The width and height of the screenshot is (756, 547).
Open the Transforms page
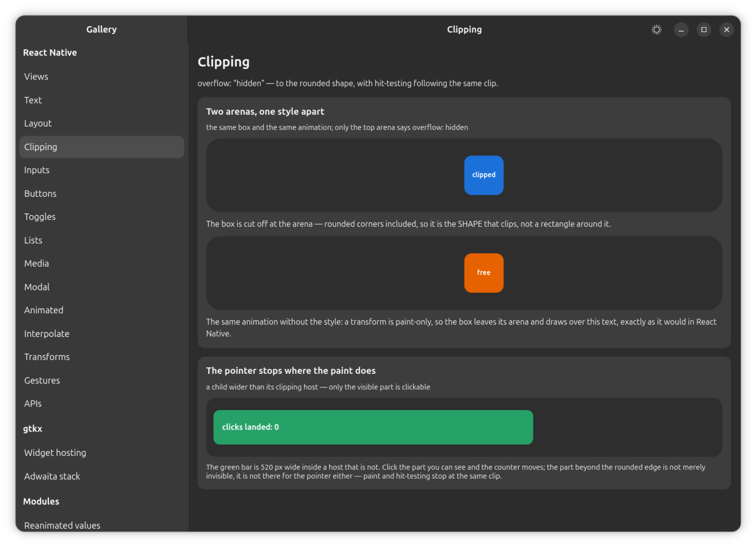[102, 357]
